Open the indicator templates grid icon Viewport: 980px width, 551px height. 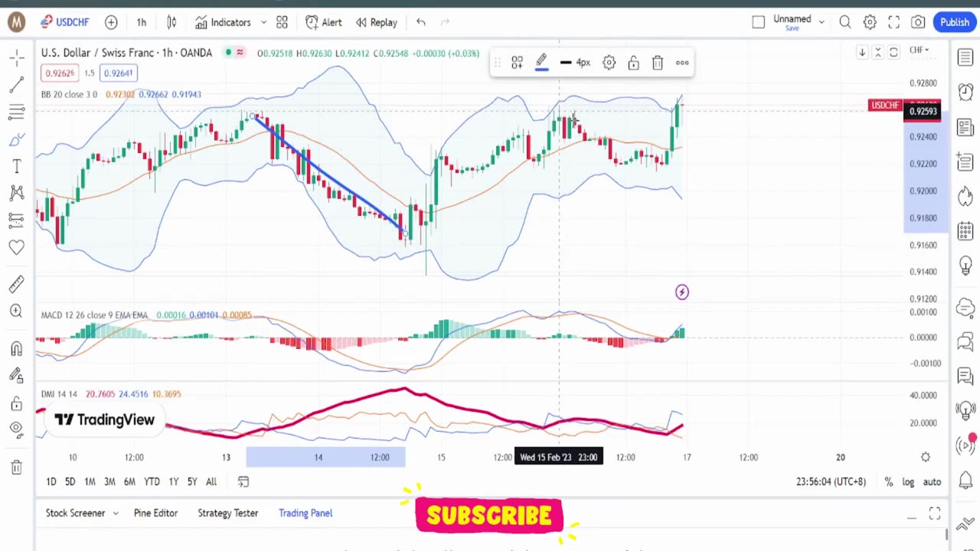(x=282, y=22)
